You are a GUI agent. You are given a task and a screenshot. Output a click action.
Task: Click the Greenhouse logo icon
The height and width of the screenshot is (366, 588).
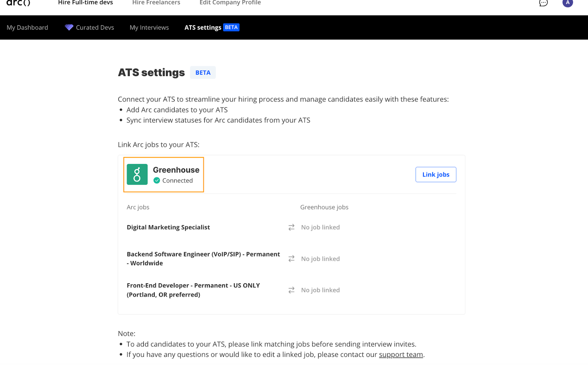tap(137, 174)
